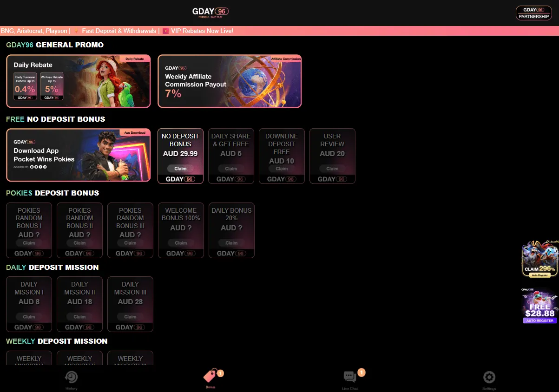Select the Weekly Mission II card
The width and height of the screenshot is (559, 392).
(79, 358)
